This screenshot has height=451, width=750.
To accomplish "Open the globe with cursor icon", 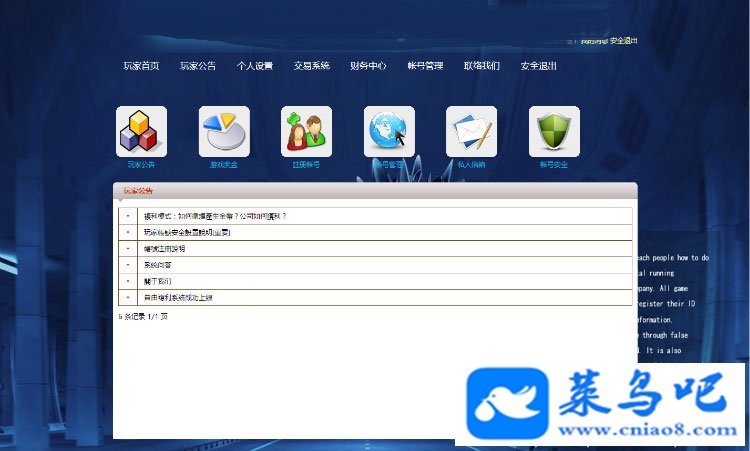I will (x=389, y=132).
